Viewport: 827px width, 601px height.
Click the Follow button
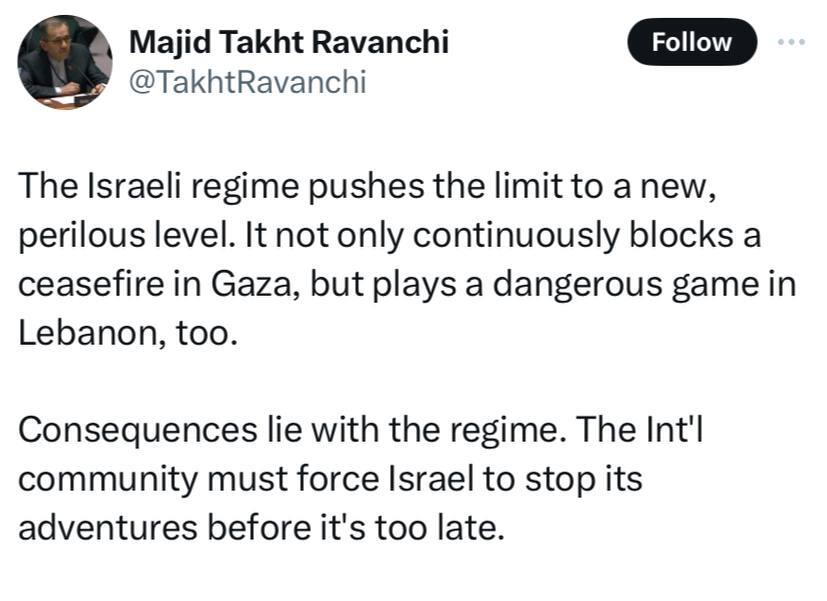click(692, 42)
